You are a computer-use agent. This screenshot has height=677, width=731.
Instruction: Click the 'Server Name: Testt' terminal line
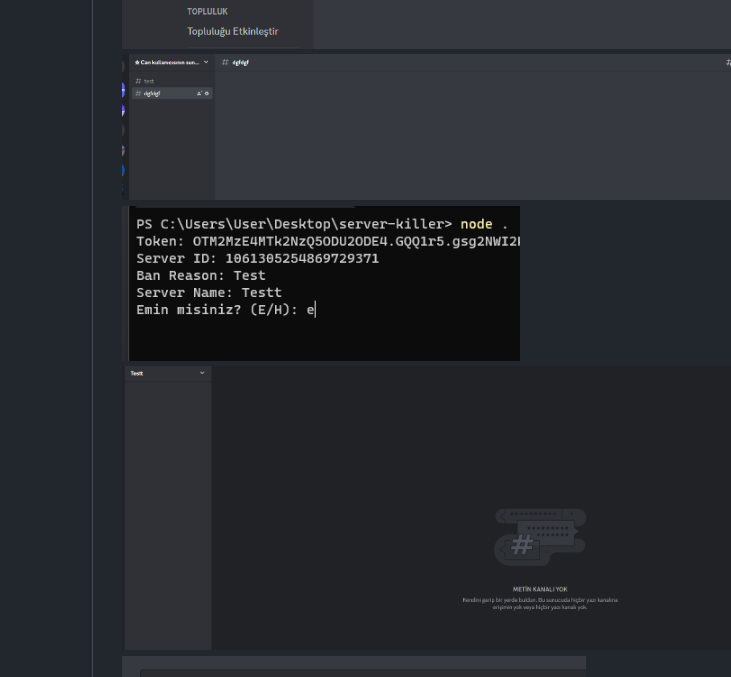(209, 293)
